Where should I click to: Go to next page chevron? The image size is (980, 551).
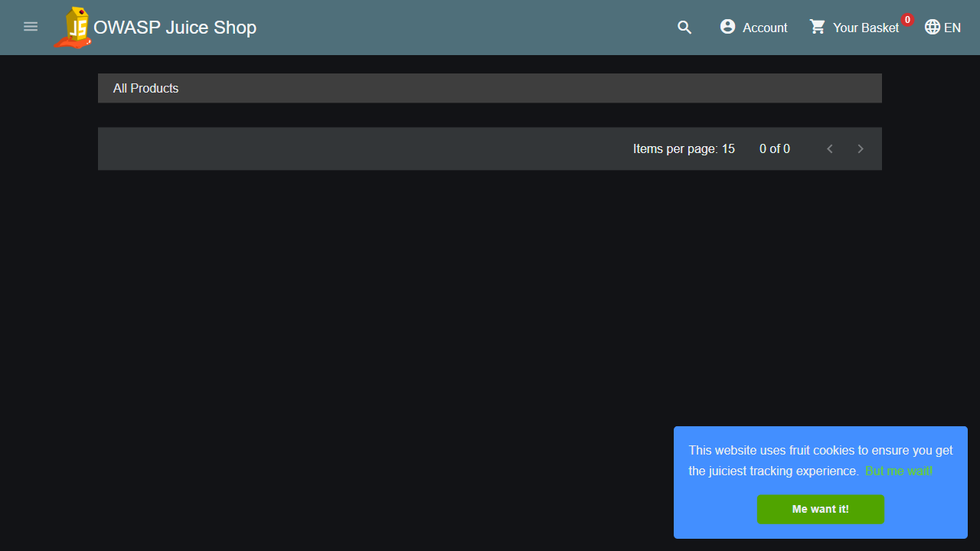click(861, 148)
